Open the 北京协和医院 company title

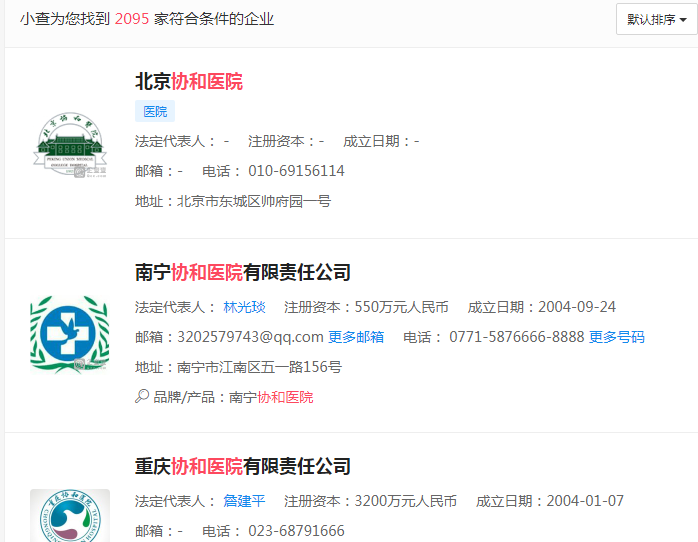(189, 81)
